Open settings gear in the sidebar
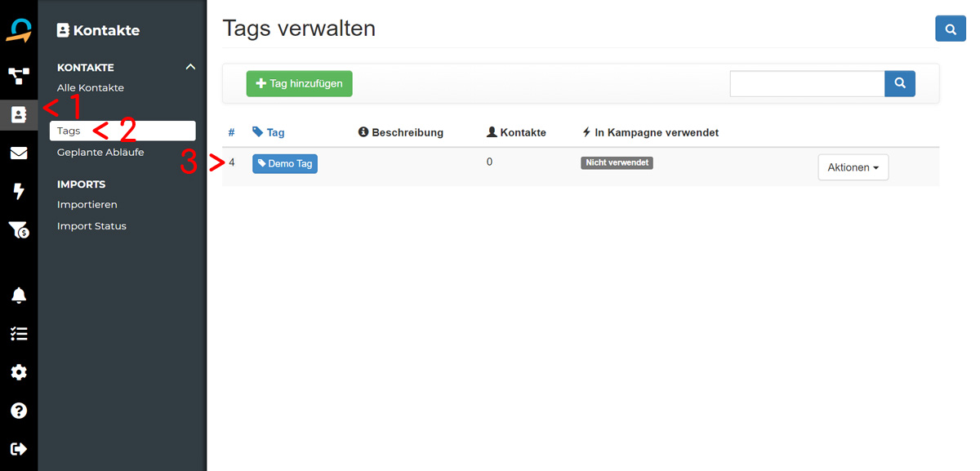Screen dimensions: 980x471 [19, 372]
